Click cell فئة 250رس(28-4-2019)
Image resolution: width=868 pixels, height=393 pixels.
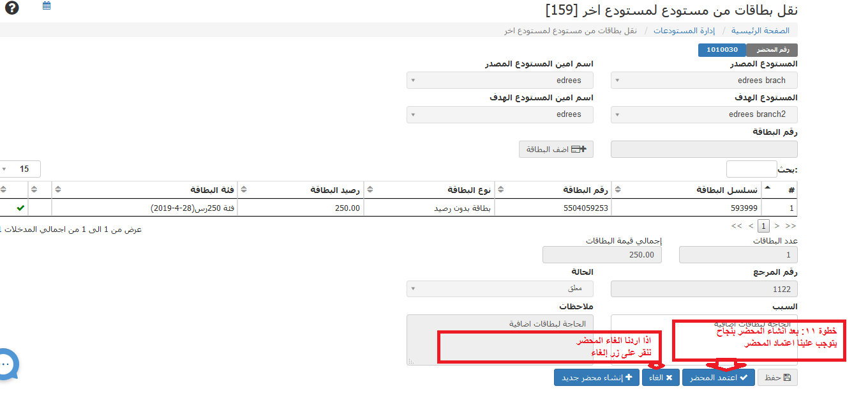[x=144, y=208]
